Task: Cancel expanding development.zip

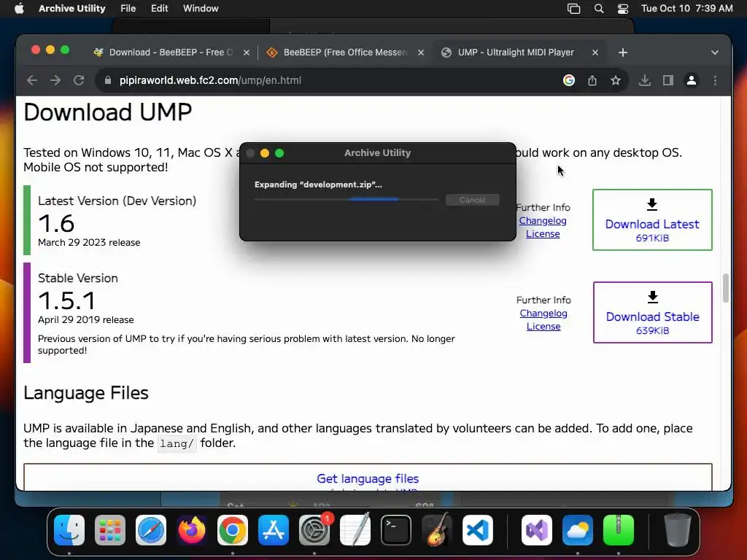Action: point(472,200)
